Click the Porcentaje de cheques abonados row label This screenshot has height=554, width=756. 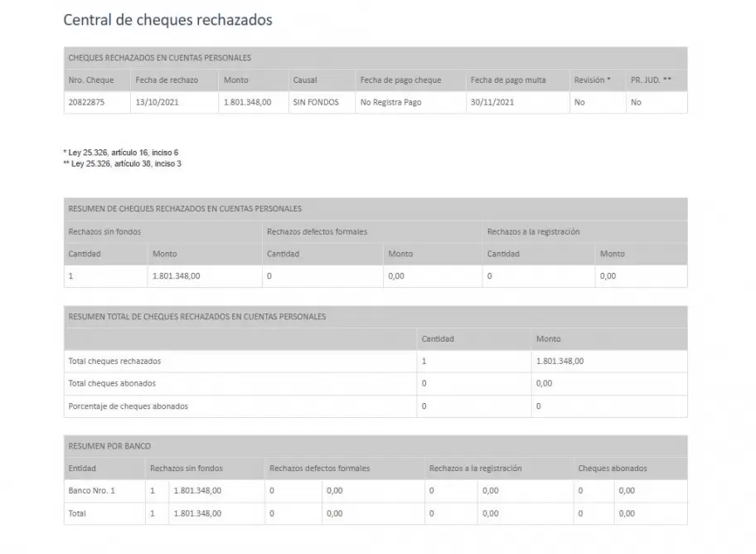(x=128, y=406)
